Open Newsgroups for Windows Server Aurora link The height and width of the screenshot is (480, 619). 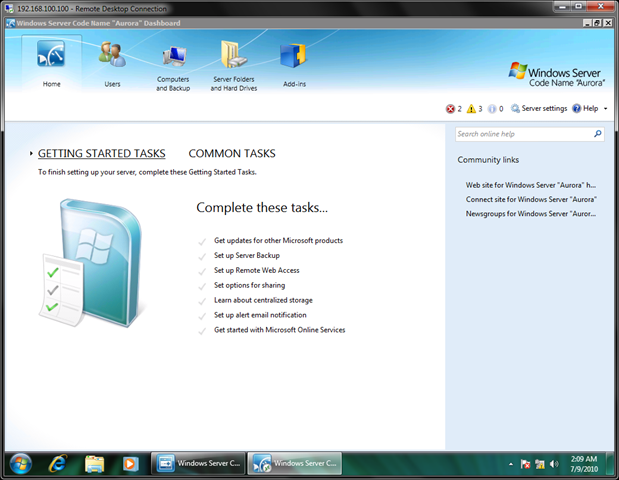[531, 214]
